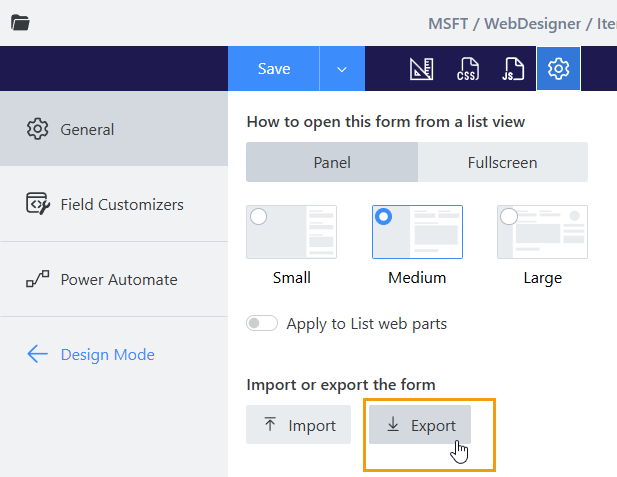The image size is (617, 477).
Task: Expand the Save dropdown arrow
Action: coord(342,69)
